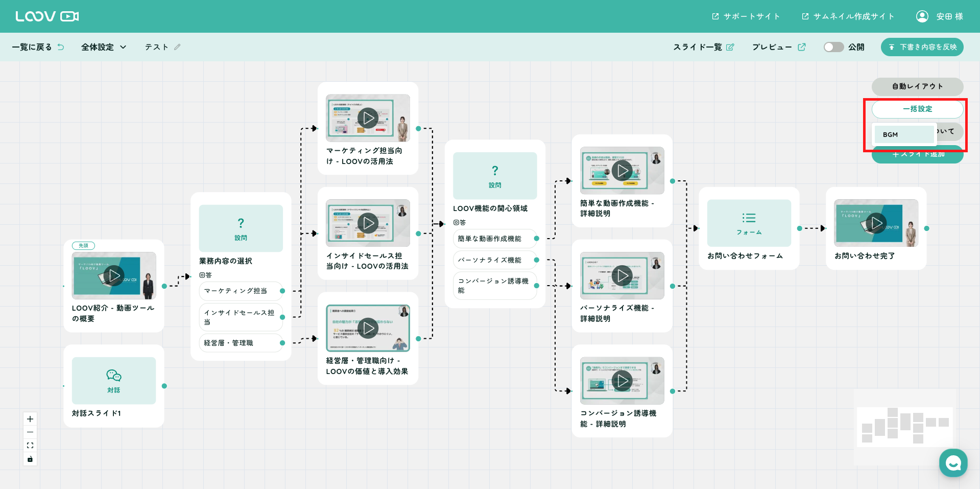Select the コンバージョン誘導機能 answer option
Viewport: 980px width, 489px height.
(x=495, y=286)
